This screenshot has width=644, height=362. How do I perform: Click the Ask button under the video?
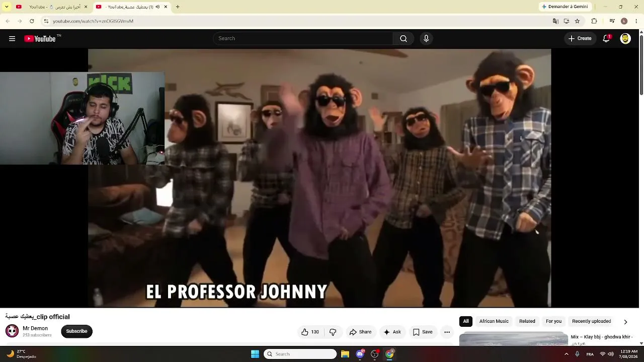pyautogui.click(x=392, y=332)
